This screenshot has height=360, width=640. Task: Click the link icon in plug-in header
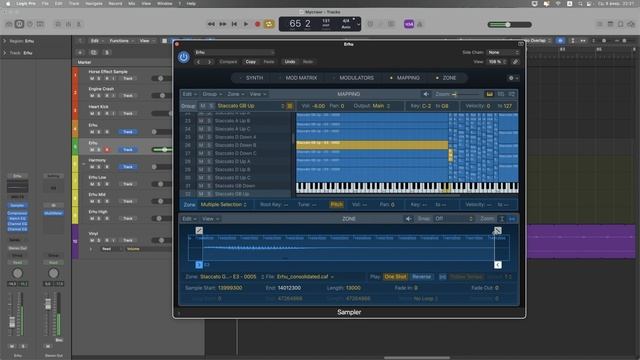(x=516, y=62)
